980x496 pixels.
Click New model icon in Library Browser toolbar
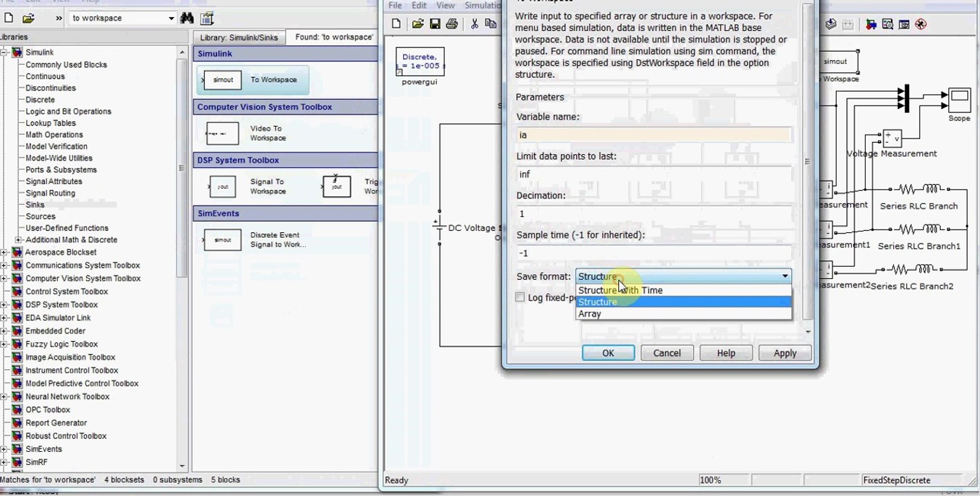[x=8, y=19]
